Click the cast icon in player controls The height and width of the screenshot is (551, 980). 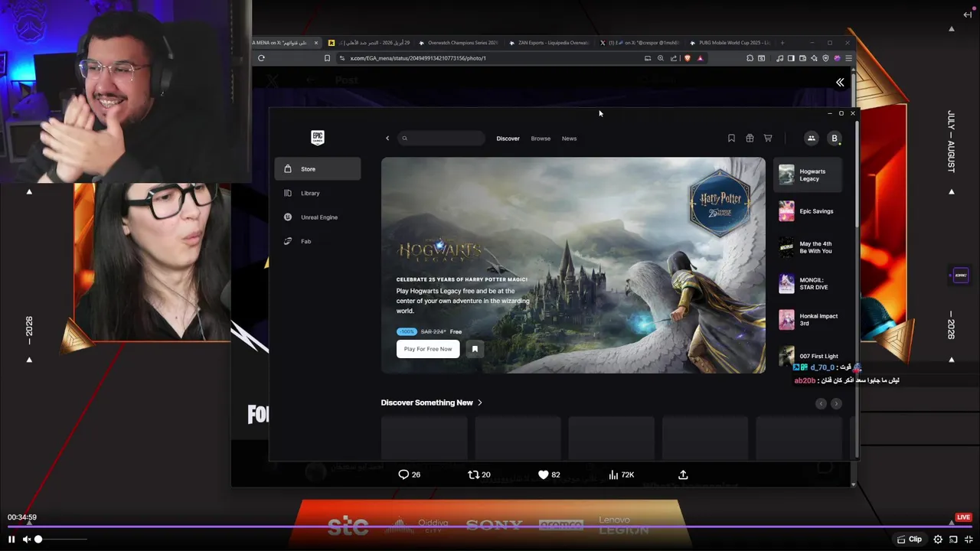[x=953, y=540]
